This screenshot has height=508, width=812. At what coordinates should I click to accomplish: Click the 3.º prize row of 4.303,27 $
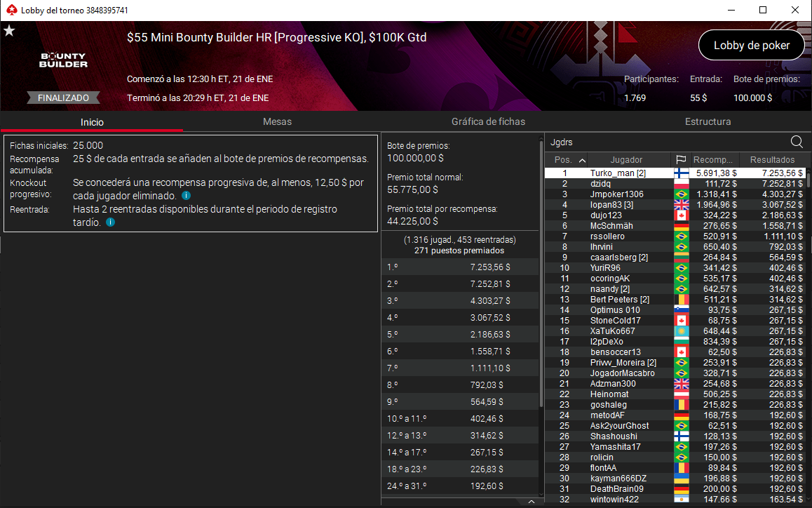[x=460, y=300]
